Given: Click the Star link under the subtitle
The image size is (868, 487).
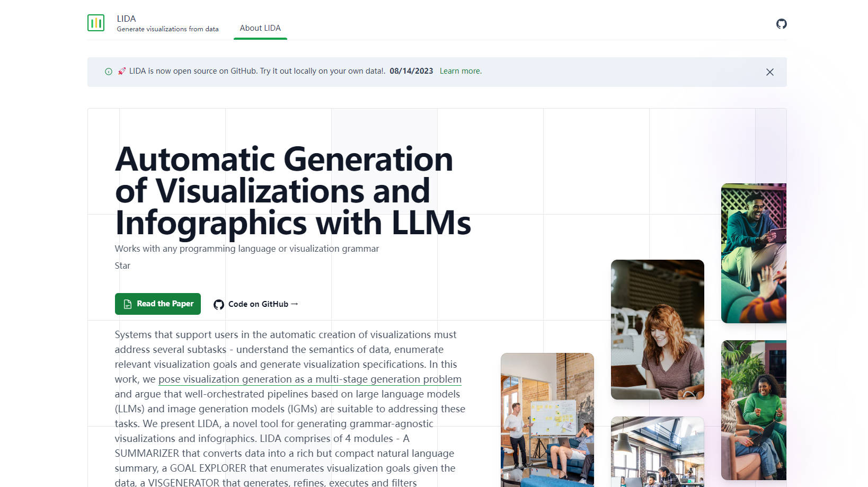Looking at the screenshot, I should point(122,265).
